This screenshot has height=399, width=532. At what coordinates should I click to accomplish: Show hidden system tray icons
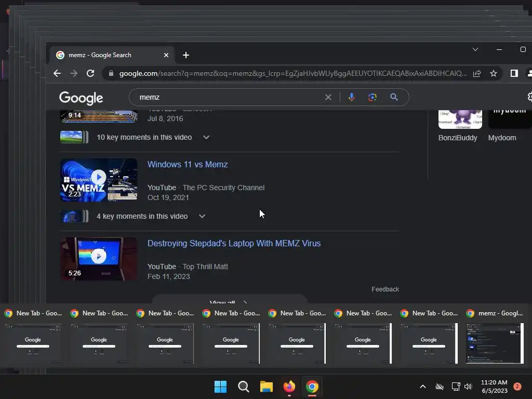pyautogui.click(x=423, y=387)
